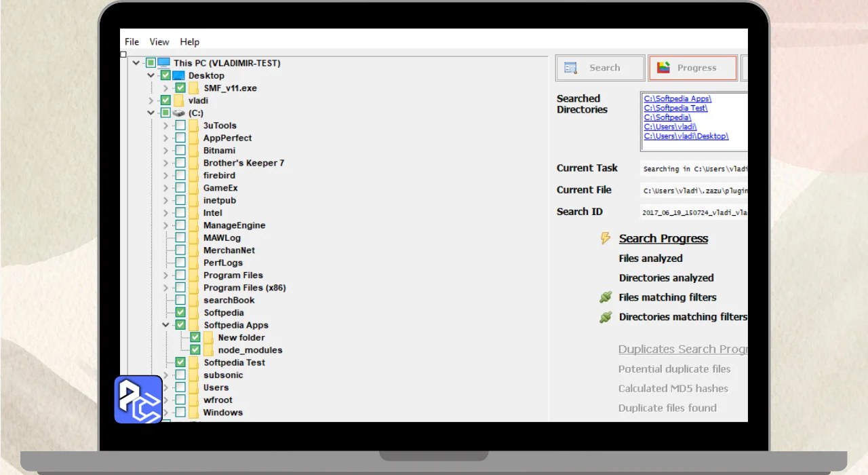868x475 pixels.
Task: Click the This PC computer icon
Action: point(163,63)
